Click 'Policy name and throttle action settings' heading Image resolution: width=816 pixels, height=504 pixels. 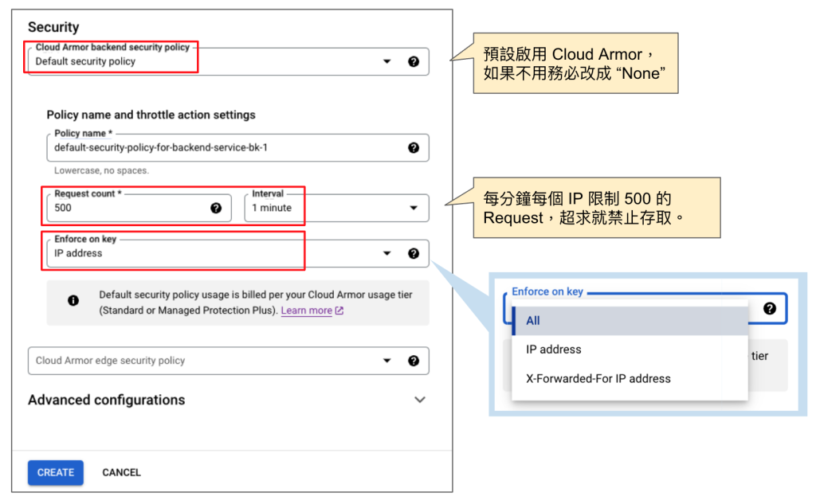tap(151, 115)
